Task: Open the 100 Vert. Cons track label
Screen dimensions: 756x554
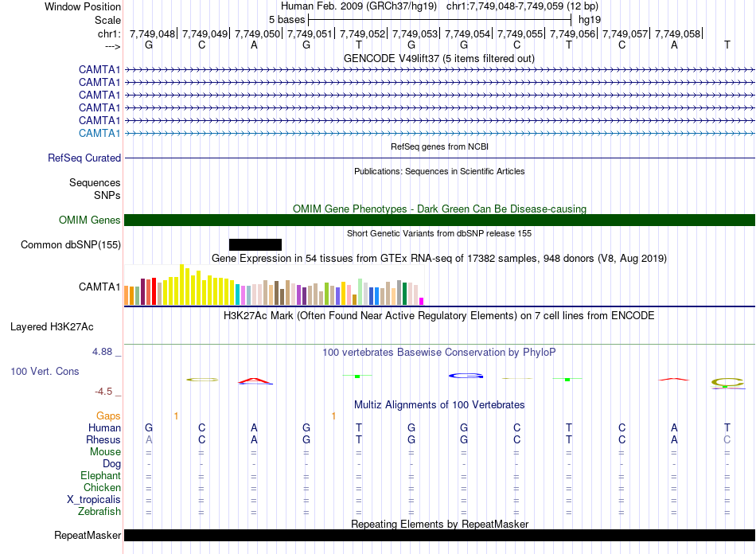Action: (45, 372)
